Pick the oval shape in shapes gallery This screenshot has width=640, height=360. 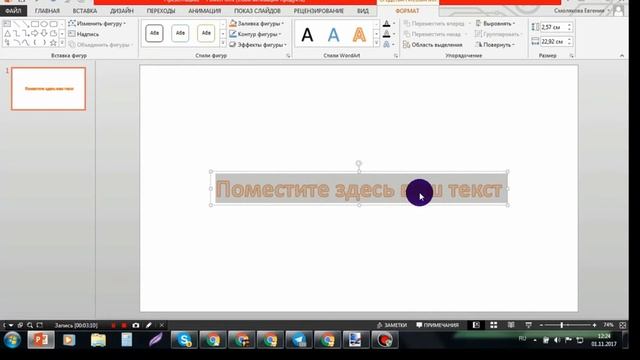pos(44,24)
